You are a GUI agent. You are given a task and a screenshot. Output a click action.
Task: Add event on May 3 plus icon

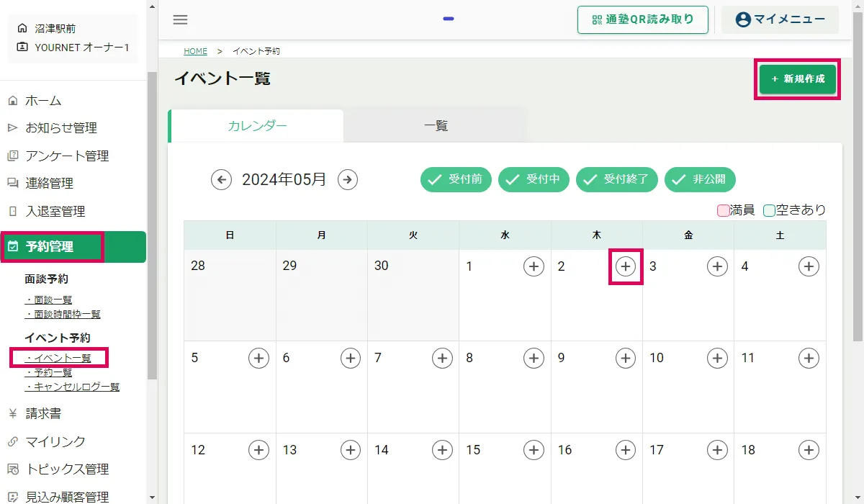717,266
